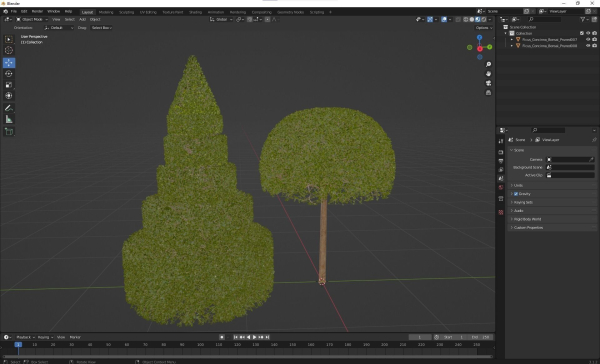Select the Select Box tool in toolbar
The image size is (600, 364).
click(9, 39)
